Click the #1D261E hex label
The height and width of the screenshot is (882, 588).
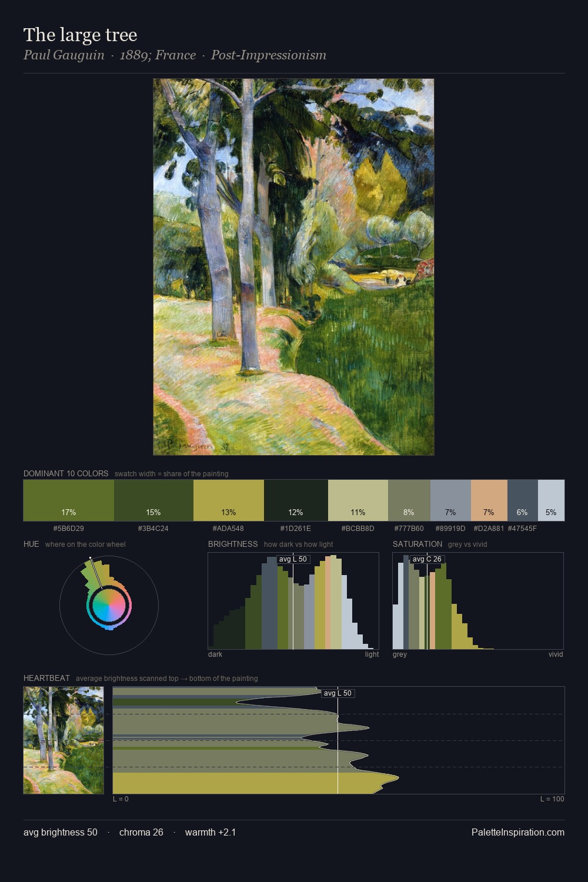point(296,529)
